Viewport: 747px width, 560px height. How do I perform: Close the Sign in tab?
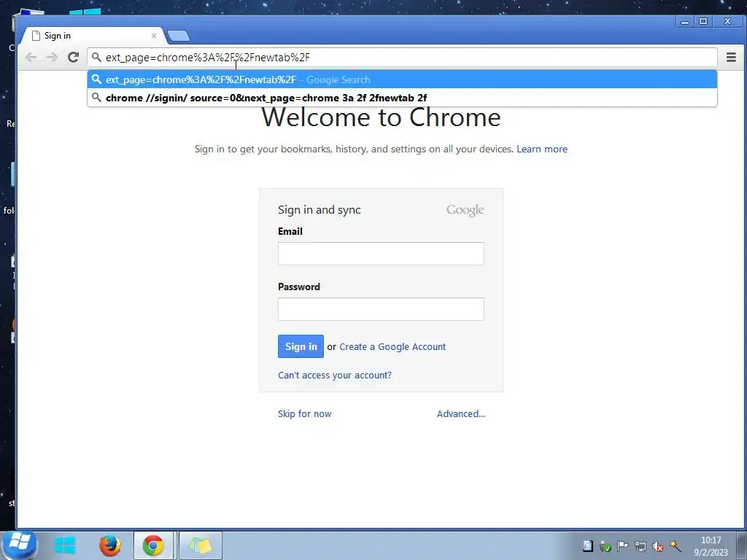pyautogui.click(x=154, y=36)
